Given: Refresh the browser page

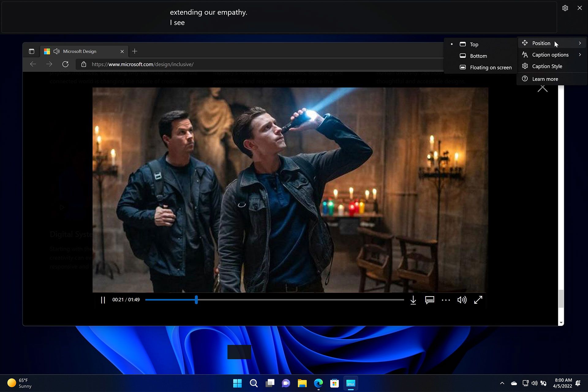Looking at the screenshot, I should (65, 64).
